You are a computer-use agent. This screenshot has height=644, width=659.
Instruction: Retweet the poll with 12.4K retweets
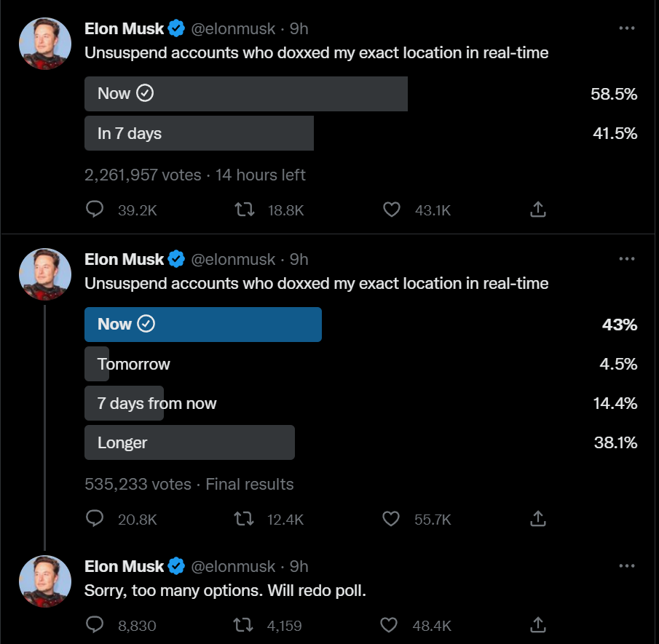(245, 519)
